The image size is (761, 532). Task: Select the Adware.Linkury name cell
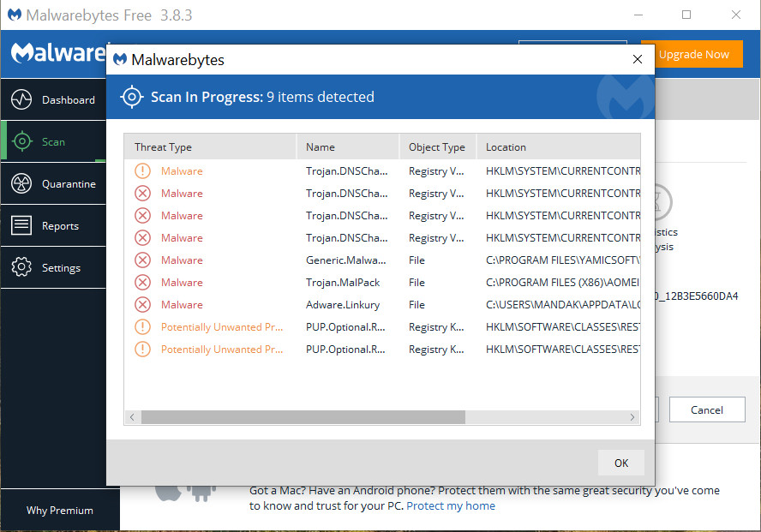click(x=343, y=305)
